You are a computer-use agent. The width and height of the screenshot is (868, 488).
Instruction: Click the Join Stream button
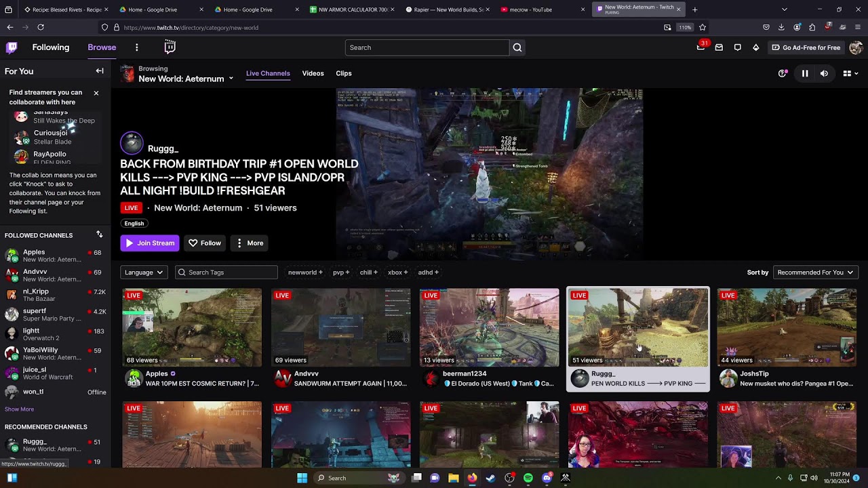pyautogui.click(x=150, y=243)
